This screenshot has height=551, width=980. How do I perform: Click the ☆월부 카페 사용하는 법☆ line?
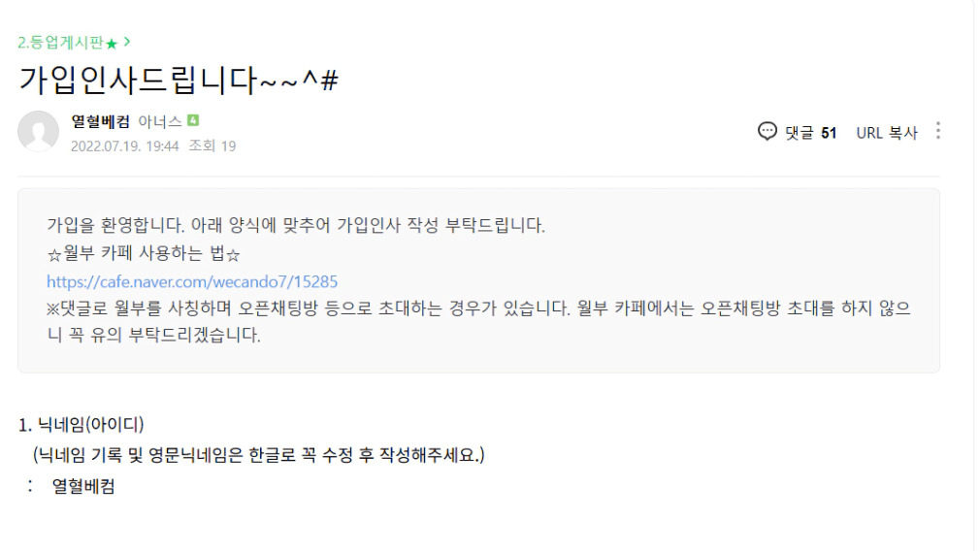point(143,254)
